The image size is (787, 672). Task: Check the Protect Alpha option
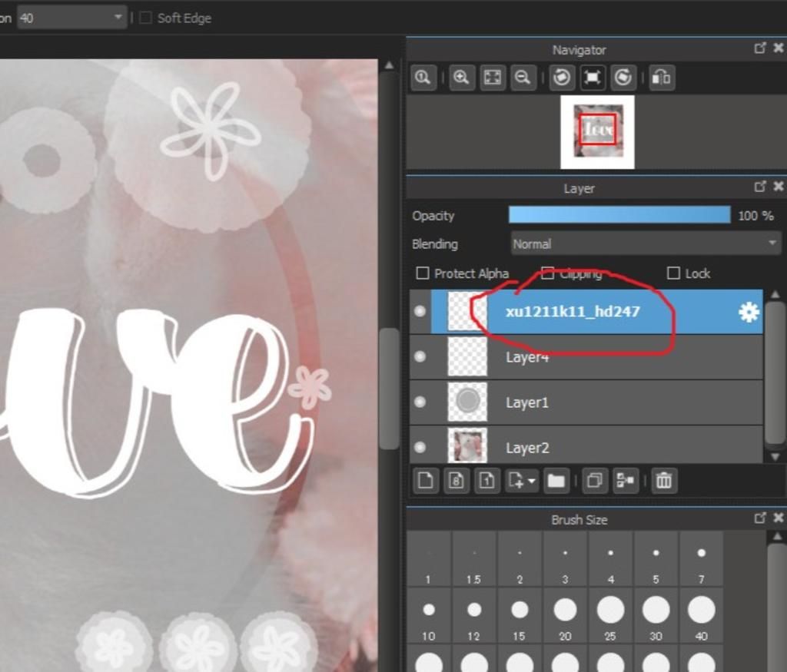[x=423, y=273]
